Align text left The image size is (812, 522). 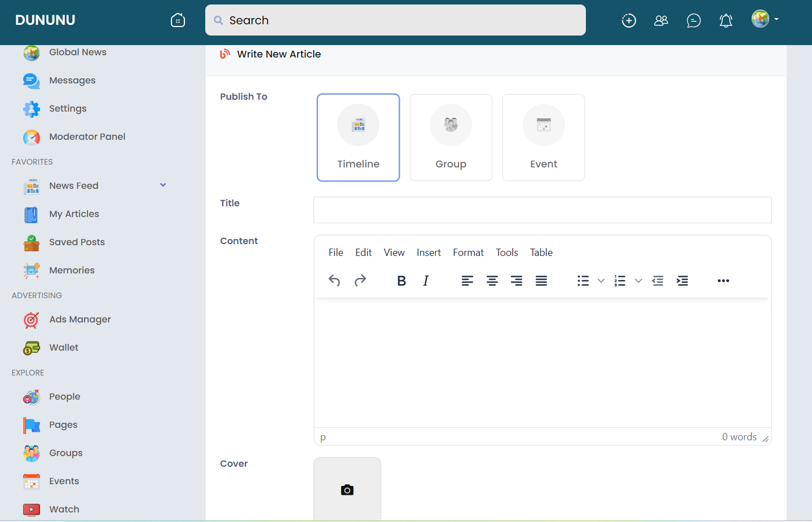(467, 281)
